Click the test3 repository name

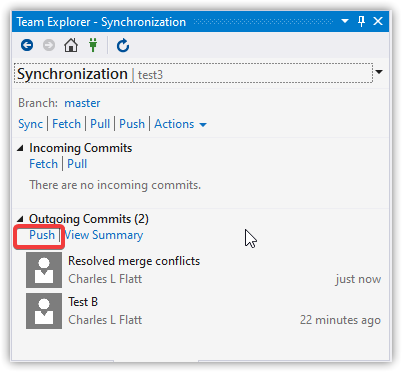(150, 75)
